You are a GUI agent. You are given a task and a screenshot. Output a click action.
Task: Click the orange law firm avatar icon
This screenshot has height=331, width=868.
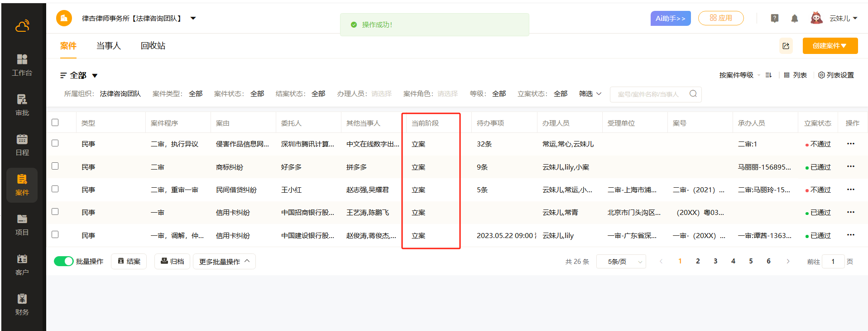click(x=64, y=18)
